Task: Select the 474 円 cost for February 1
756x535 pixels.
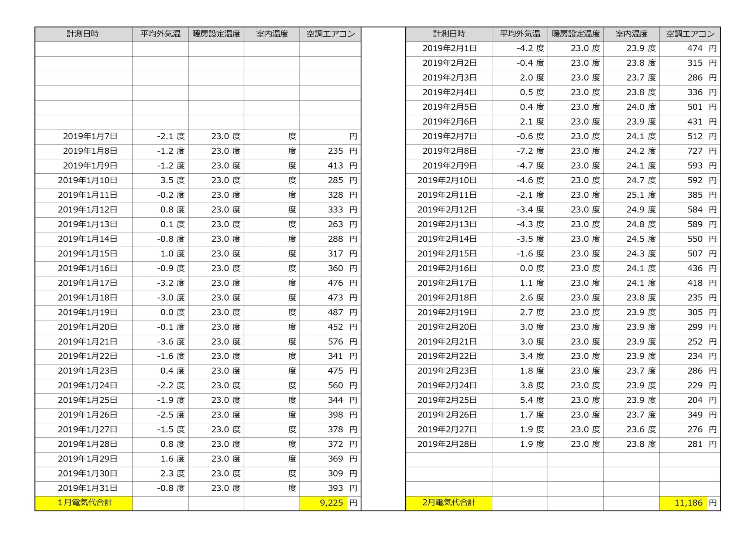Action: click(690, 49)
